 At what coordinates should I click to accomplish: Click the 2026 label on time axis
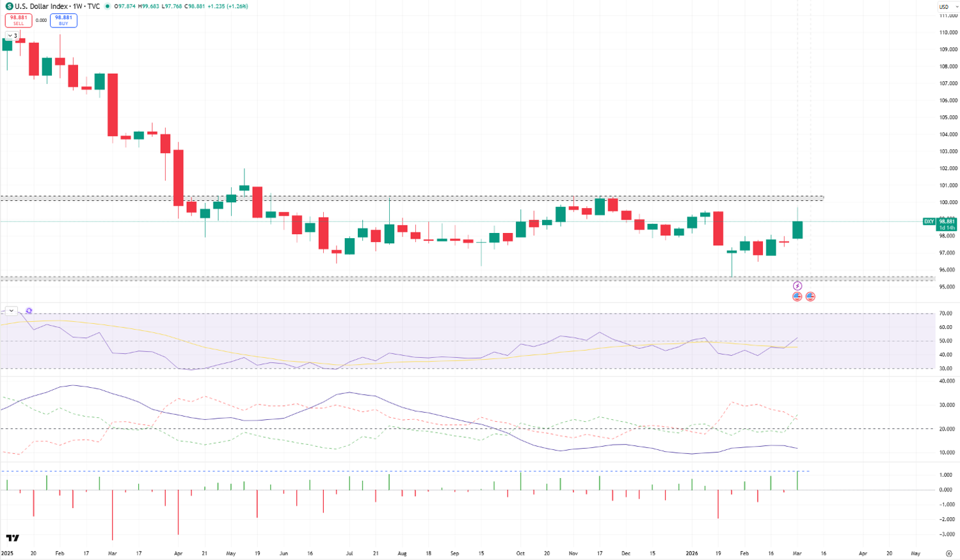692,553
